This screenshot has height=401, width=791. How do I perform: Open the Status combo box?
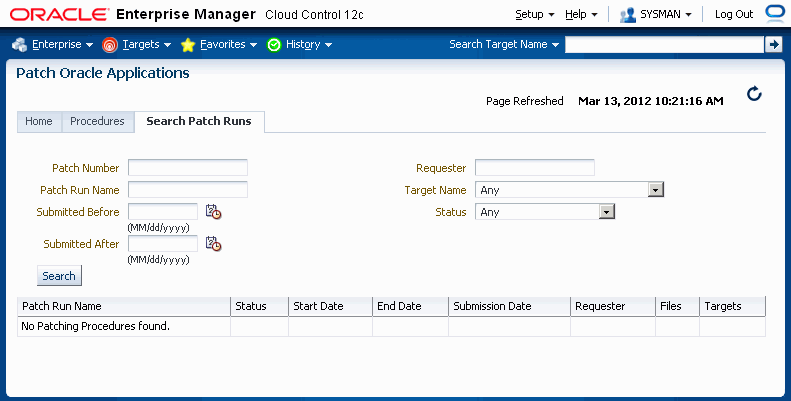(x=545, y=212)
